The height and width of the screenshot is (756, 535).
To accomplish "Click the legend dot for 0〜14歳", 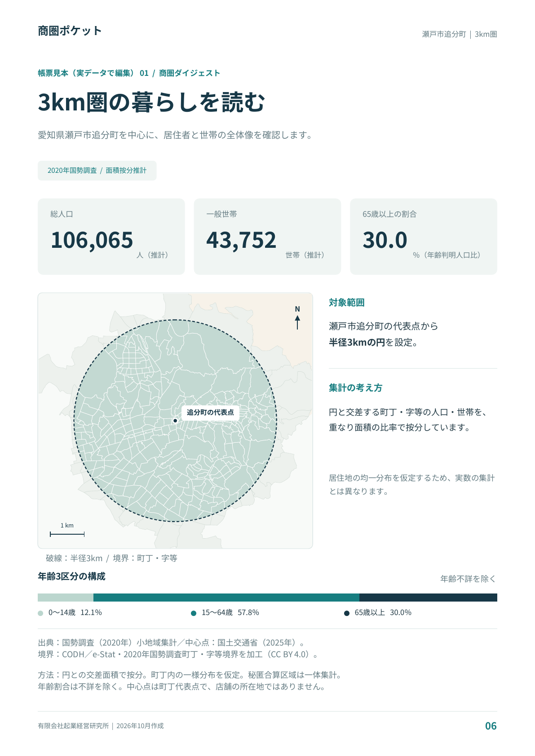I will point(40,613).
